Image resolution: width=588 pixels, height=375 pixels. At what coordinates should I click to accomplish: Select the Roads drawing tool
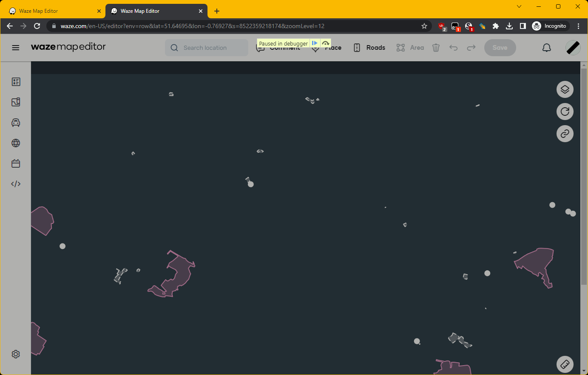point(369,48)
